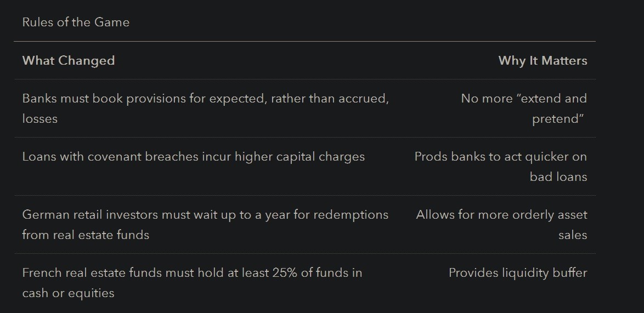Click the "What Changed" column header
Image resolution: width=644 pixels, height=313 pixels.
tap(69, 60)
